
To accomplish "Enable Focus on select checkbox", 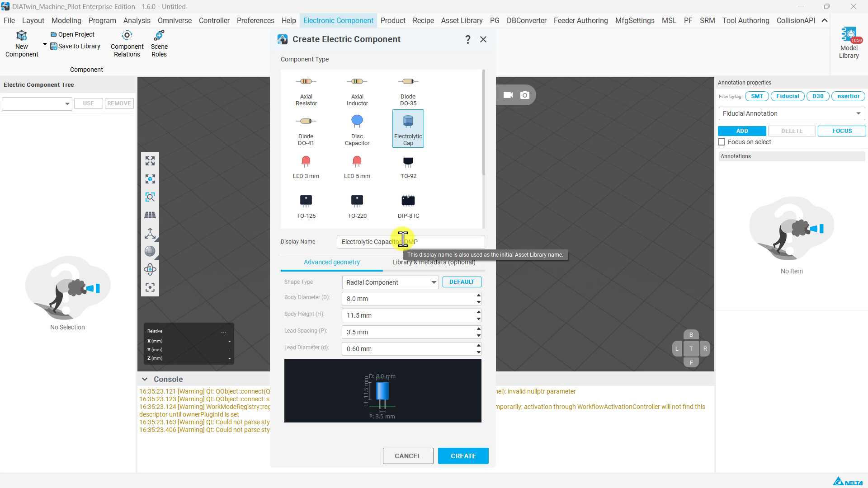I will [x=722, y=142].
